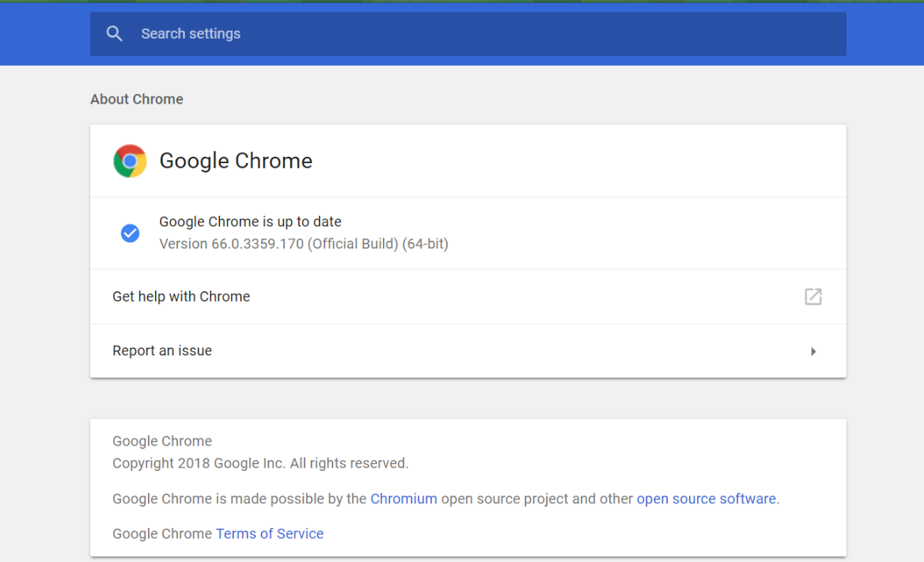The image size is (924, 562).
Task: Open the Chromium project link
Action: tap(403, 499)
